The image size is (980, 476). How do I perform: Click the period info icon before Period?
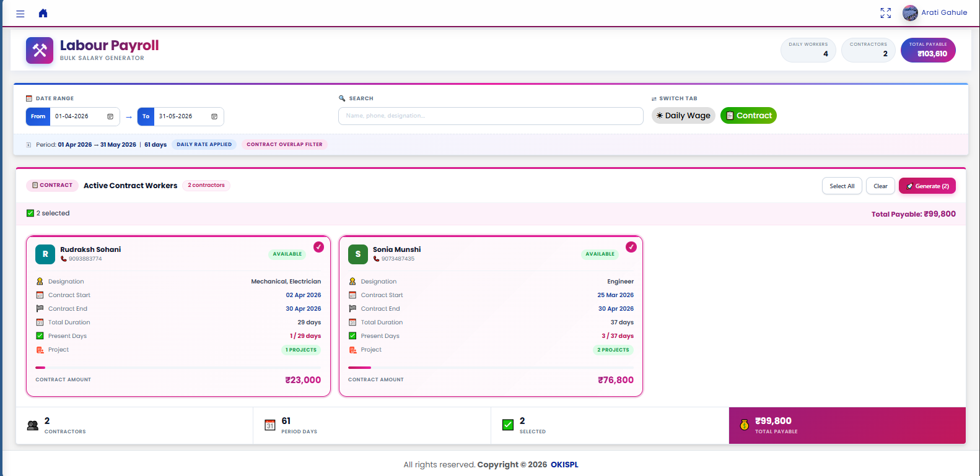click(x=28, y=145)
